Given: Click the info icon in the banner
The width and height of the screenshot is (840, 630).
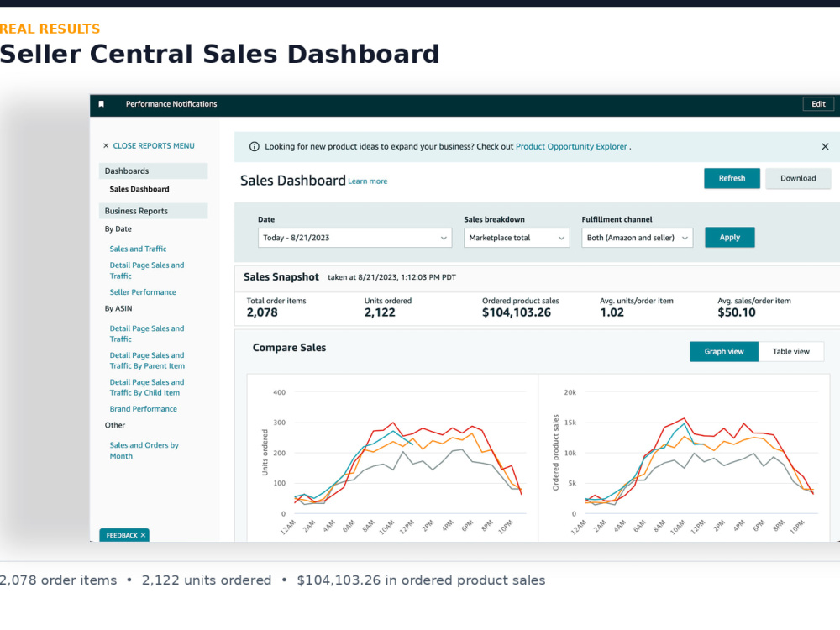Looking at the screenshot, I should [x=255, y=147].
